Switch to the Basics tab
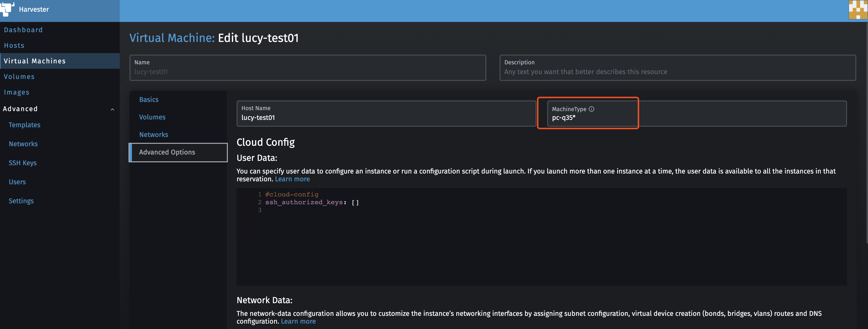868x329 pixels. click(x=148, y=99)
